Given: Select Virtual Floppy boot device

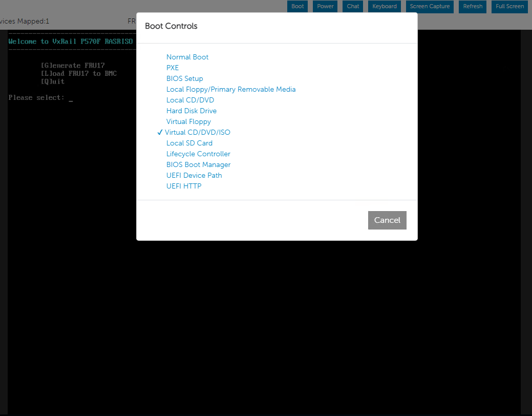Looking at the screenshot, I should tap(188, 121).
